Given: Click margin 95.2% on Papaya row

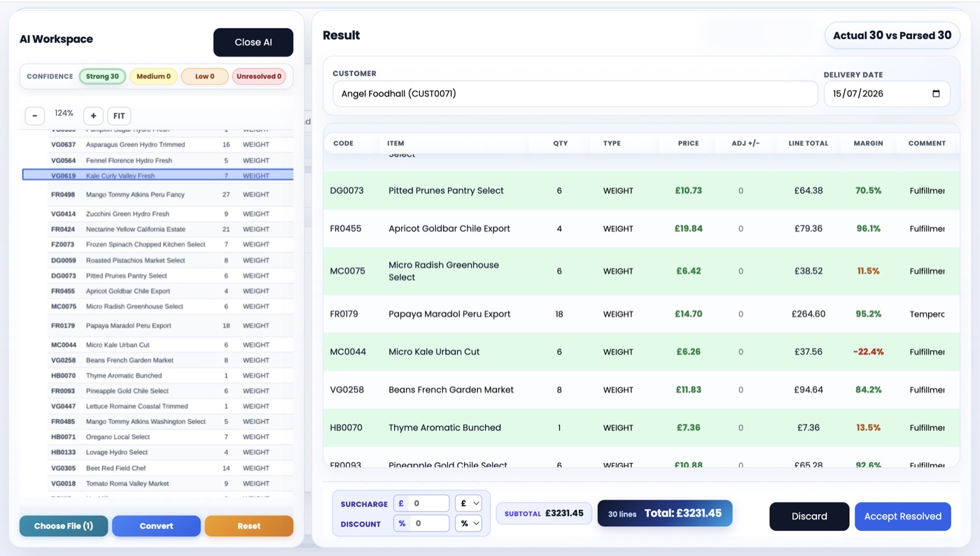Looking at the screenshot, I should [868, 314].
